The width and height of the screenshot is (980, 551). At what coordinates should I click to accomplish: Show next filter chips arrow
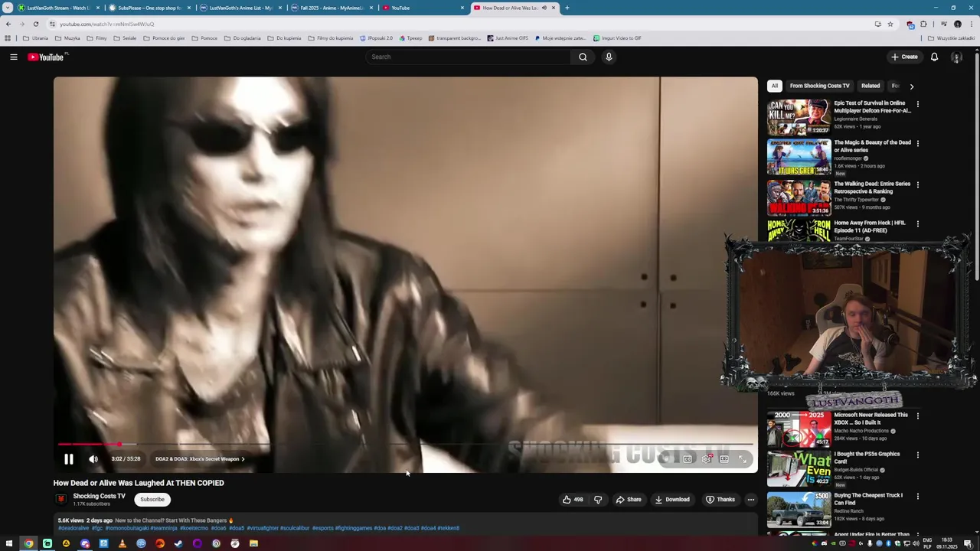(x=911, y=86)
